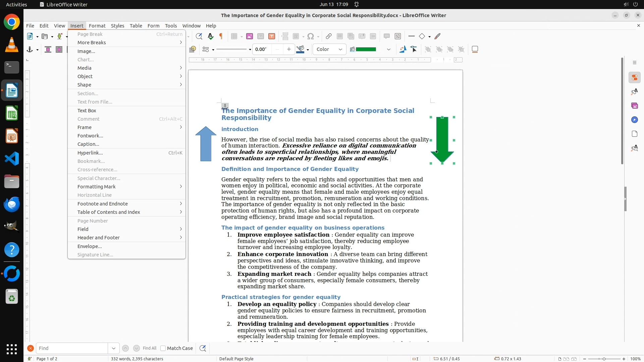
Task: Click the Insert Image toolbar icon
Action: pos(249,36)
